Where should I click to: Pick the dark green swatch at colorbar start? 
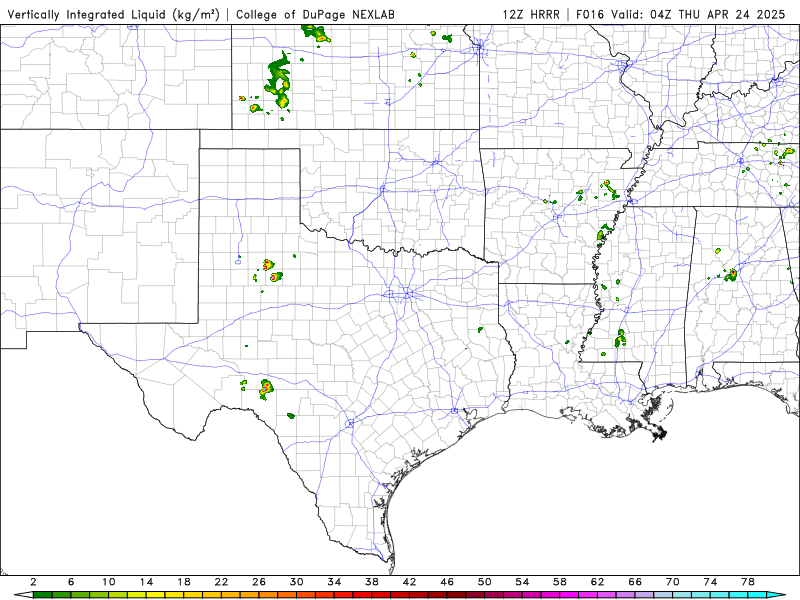[x=42, y=595]
